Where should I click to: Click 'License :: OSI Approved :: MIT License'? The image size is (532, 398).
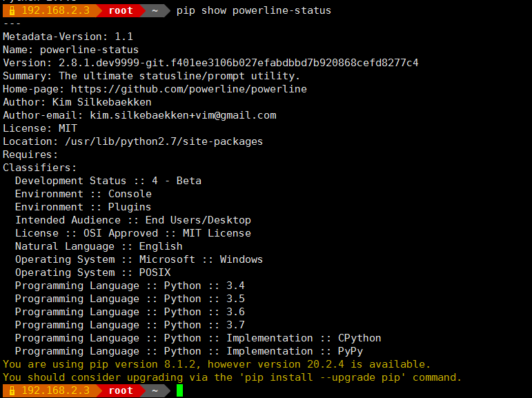[133, 233]
